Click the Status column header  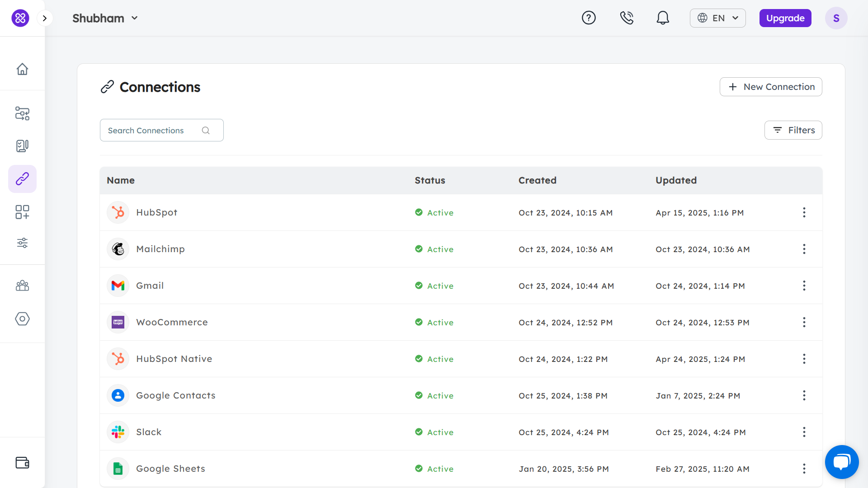click(x=430, y=180)
